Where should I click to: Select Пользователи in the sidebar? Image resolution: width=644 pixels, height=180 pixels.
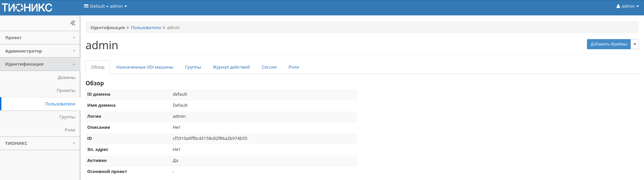pyautogui.click(x=60, y=104)
